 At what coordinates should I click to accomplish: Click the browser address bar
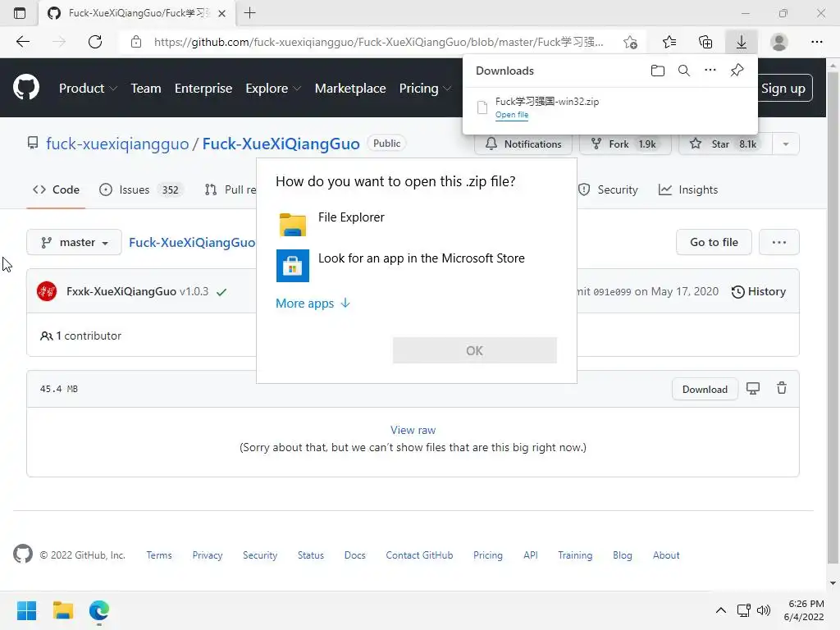point(378,42)
